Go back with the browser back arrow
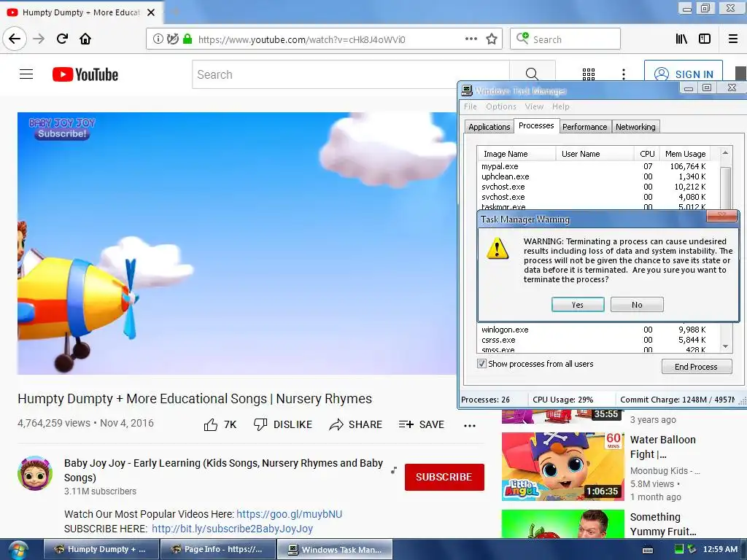Screen dimensions: 747x560 tap(15, 39)
